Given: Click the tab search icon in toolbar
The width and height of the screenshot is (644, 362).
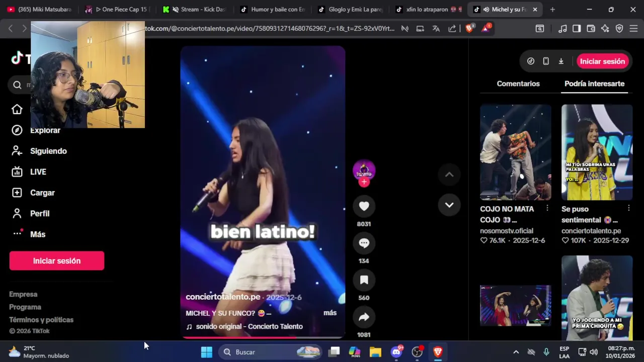Looking at the screenshot, I should [540, 29].
